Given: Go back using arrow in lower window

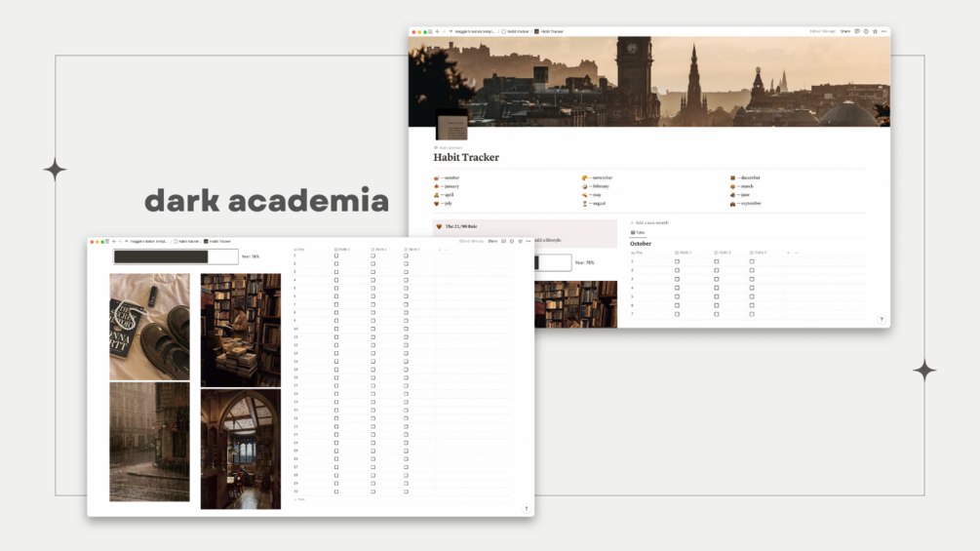Looking at the screenshot, I should click(x=114, y=241).
